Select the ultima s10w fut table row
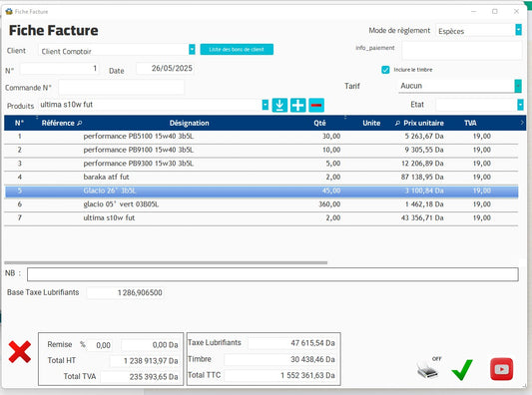Viewport: 532px width, 395px height. (x=261, y=217)
